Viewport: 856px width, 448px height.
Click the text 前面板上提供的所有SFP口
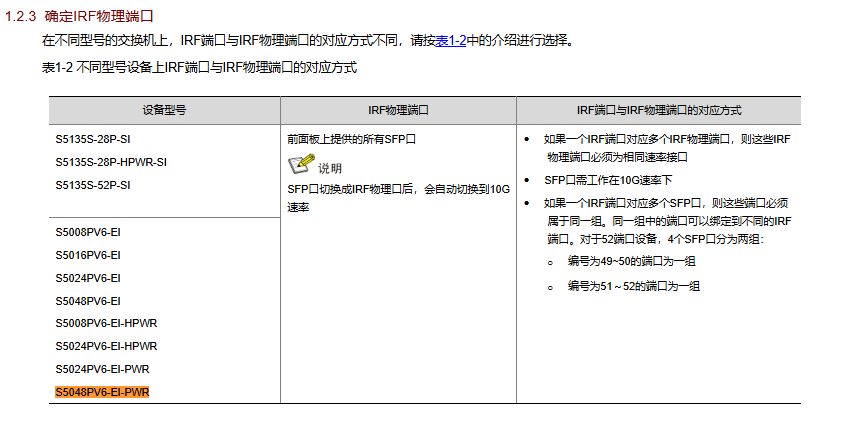[350, 139]
